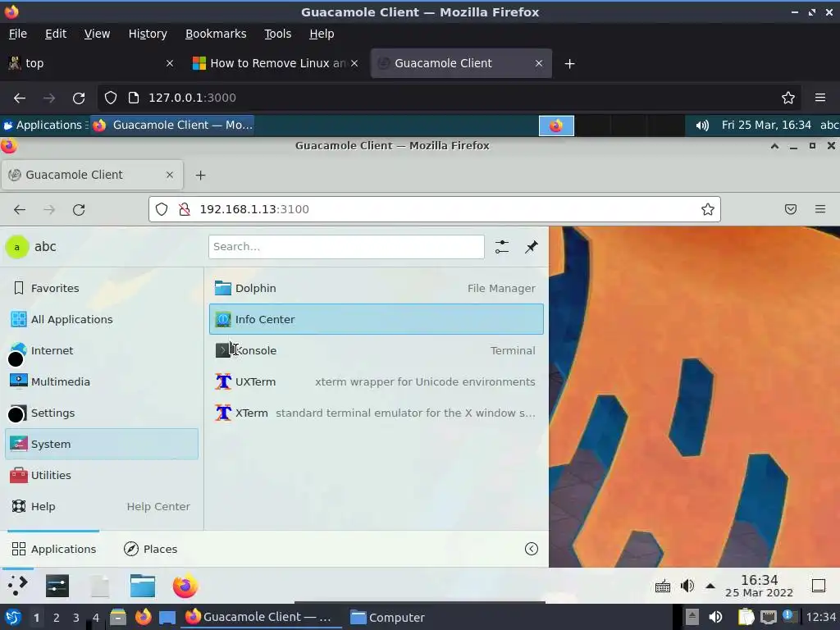Viewport: 840px width, 630px height.
Task: Switch to How to Remove Linux tab
Action: [274, 63]
